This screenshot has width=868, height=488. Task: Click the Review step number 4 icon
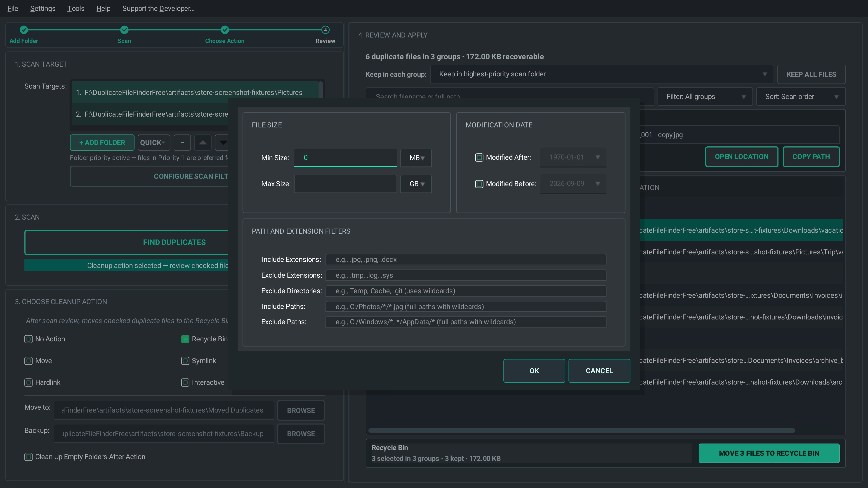(x=325, y=30)
